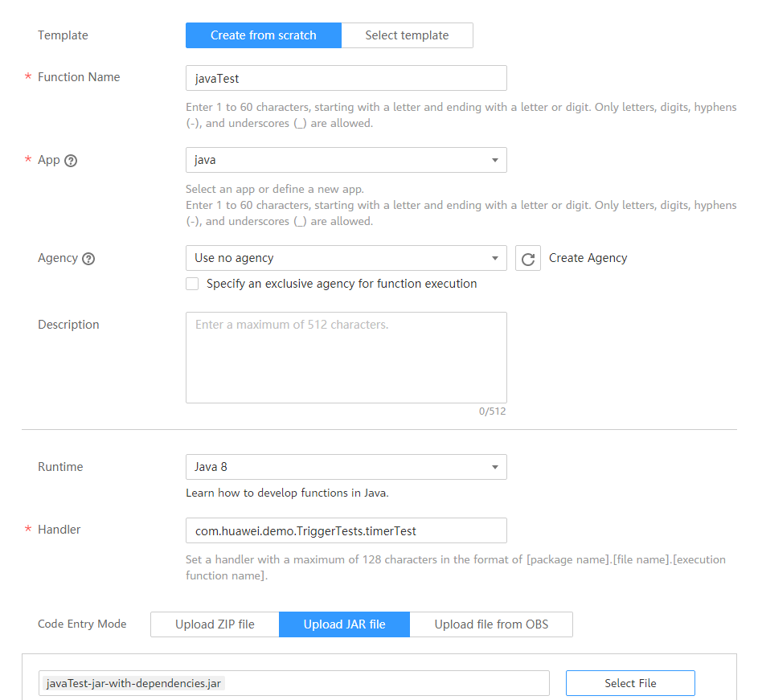Open the Runtime dropdown showing Java 8

346,467
